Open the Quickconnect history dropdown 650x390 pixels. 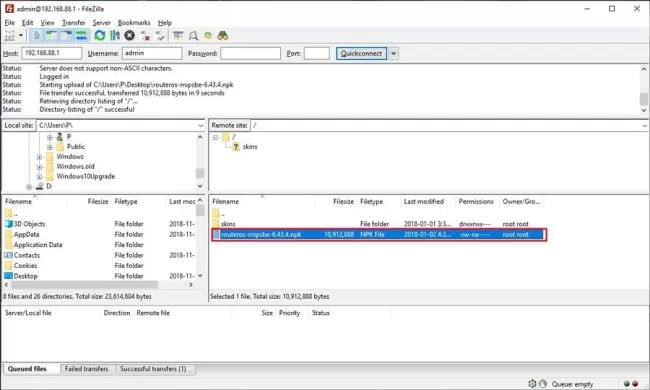click(x=393, y=53)
